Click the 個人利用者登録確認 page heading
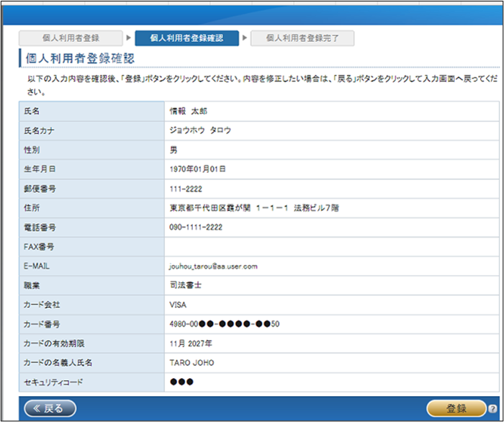The image size is (504, 422). pyautogui.click(x=76, y=58)
